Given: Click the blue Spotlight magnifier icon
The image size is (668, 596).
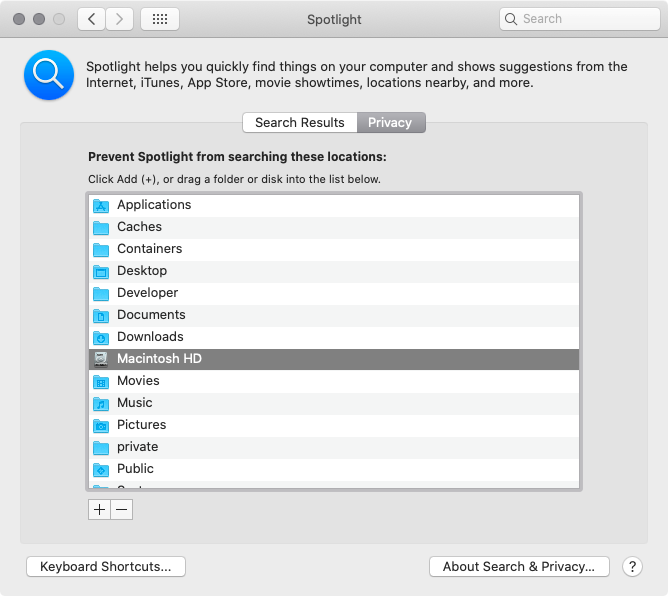Looking at the screenshot, I should 49,75.
